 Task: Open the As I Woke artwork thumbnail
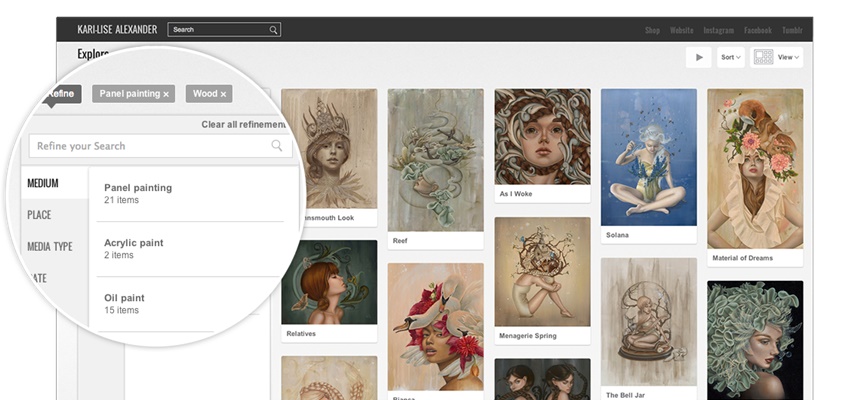point(542,137)
